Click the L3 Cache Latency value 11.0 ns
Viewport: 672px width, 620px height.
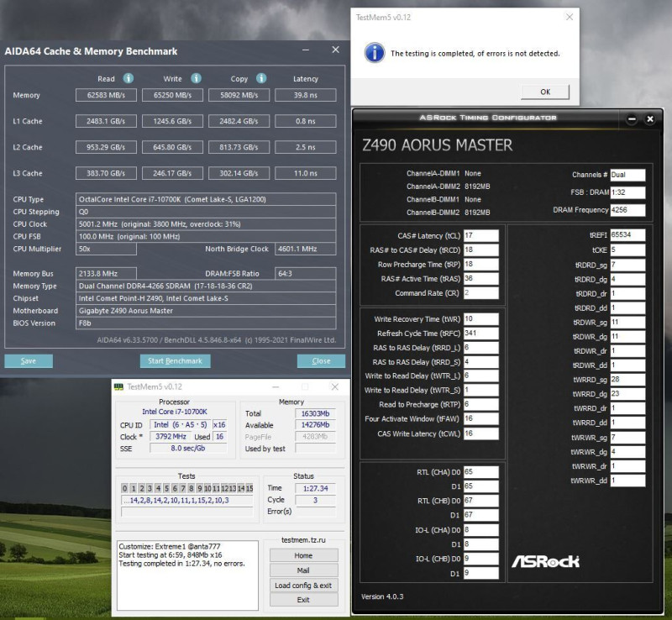pyautogui.click(x=305, y=173)
